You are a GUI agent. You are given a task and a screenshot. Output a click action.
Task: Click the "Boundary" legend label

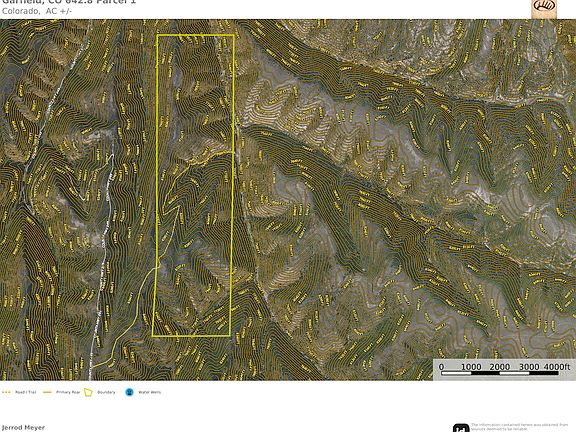pyautogui.click(x=106, y=392)
